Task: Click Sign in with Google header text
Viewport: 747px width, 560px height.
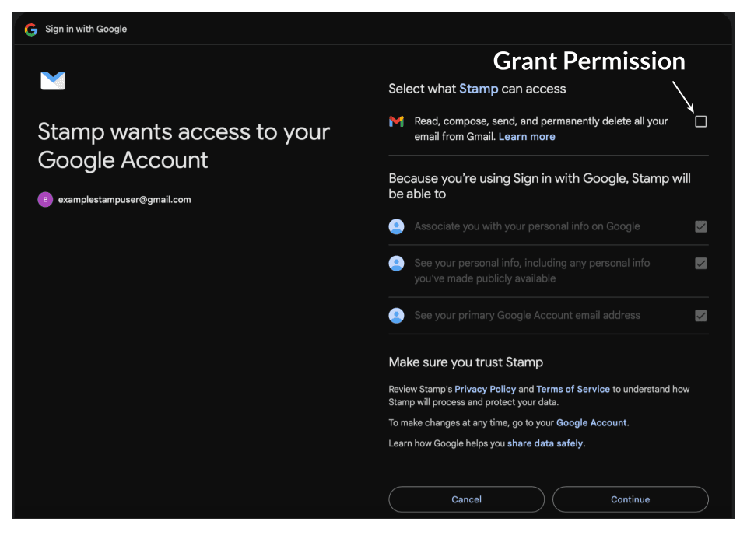Action: coord(86,29)
